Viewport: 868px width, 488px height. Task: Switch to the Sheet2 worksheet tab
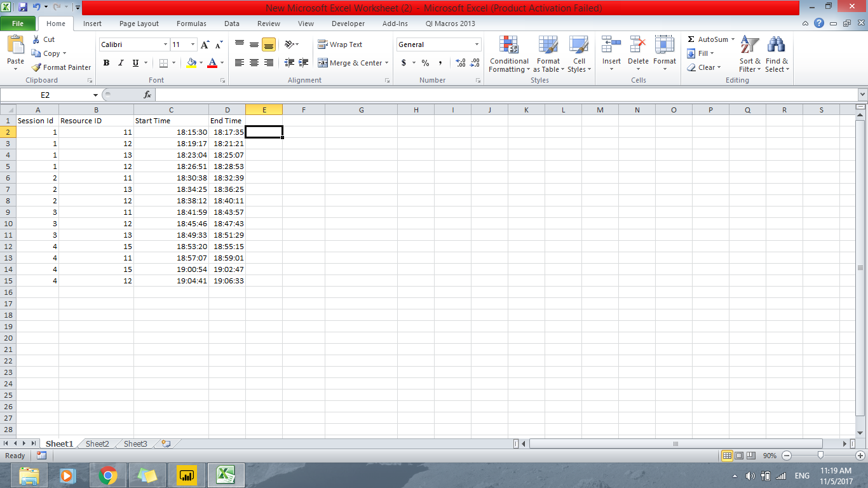point(97,444)
